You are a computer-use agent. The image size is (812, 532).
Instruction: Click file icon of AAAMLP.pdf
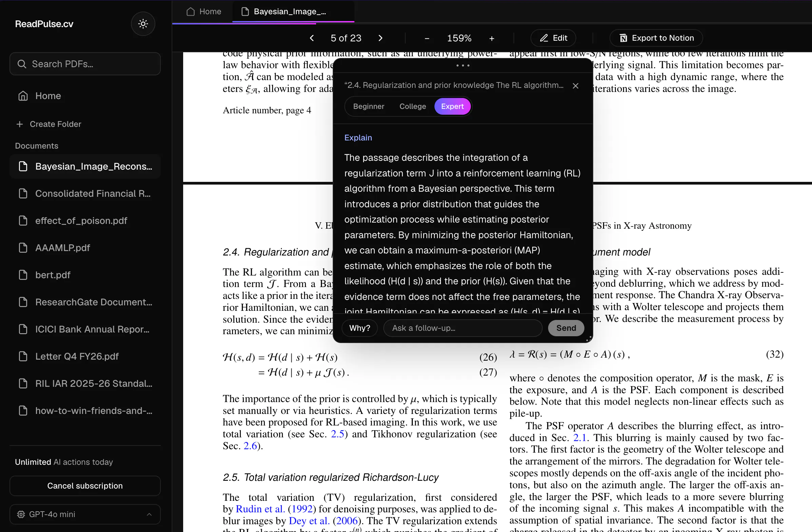pos(23,248)
